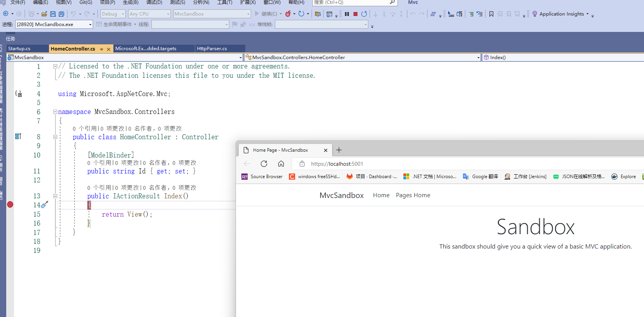Reload the browser page
Viewport: 644px width, 317px height.
(264, 164)
